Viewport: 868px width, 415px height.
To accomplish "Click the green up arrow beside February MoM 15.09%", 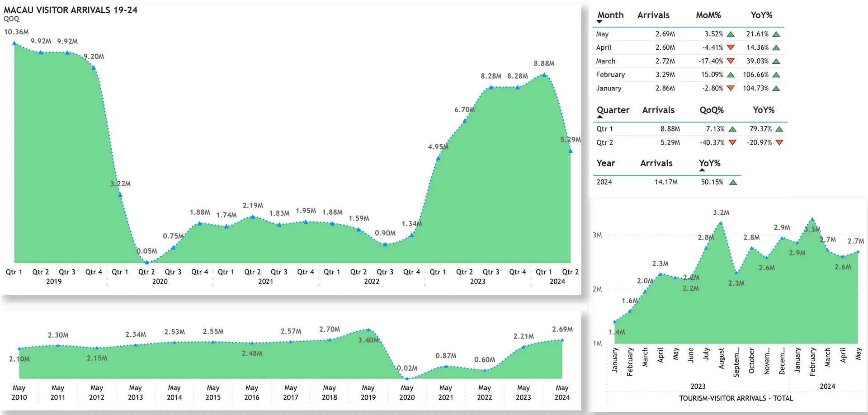I will pos(731,75).
